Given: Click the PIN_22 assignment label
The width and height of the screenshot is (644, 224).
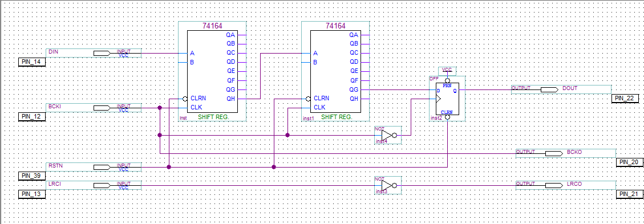Looking at the screenshot, I should tap(625, 98).
